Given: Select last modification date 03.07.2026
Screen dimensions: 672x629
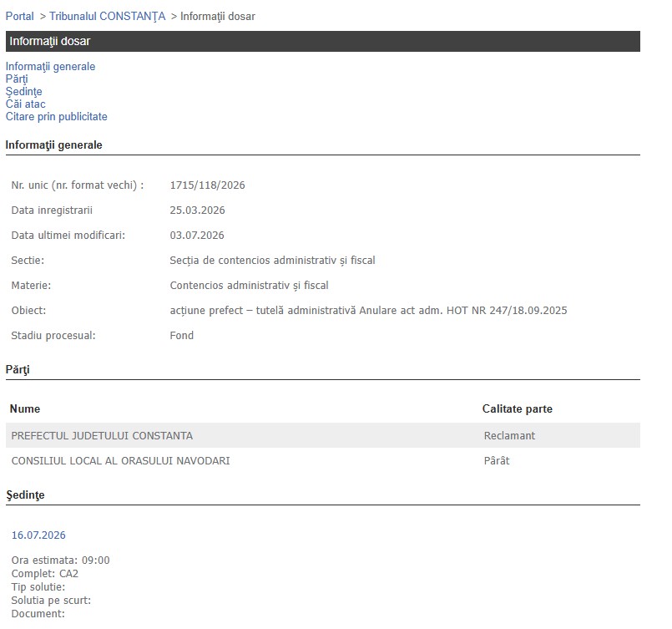Looking at the screenshot, I should 197,236.
